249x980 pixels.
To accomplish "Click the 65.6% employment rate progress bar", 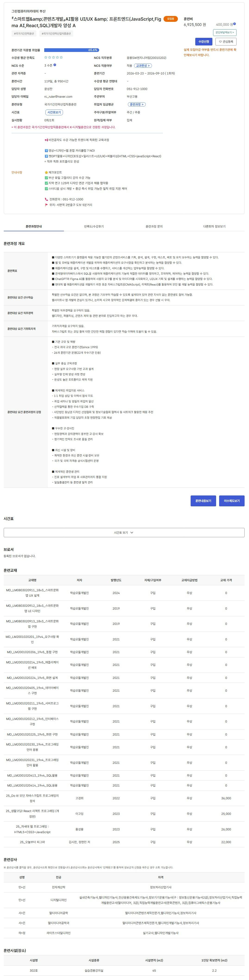I will 72,50.
